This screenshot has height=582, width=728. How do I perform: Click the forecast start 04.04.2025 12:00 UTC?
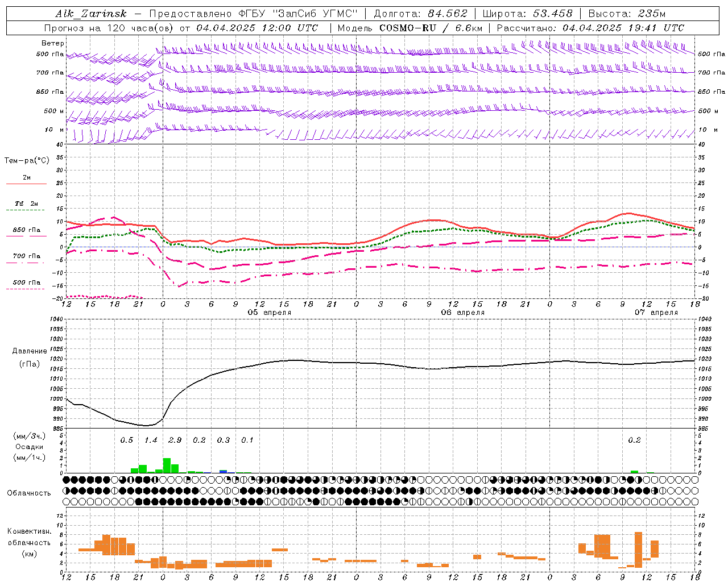[257, 28]
